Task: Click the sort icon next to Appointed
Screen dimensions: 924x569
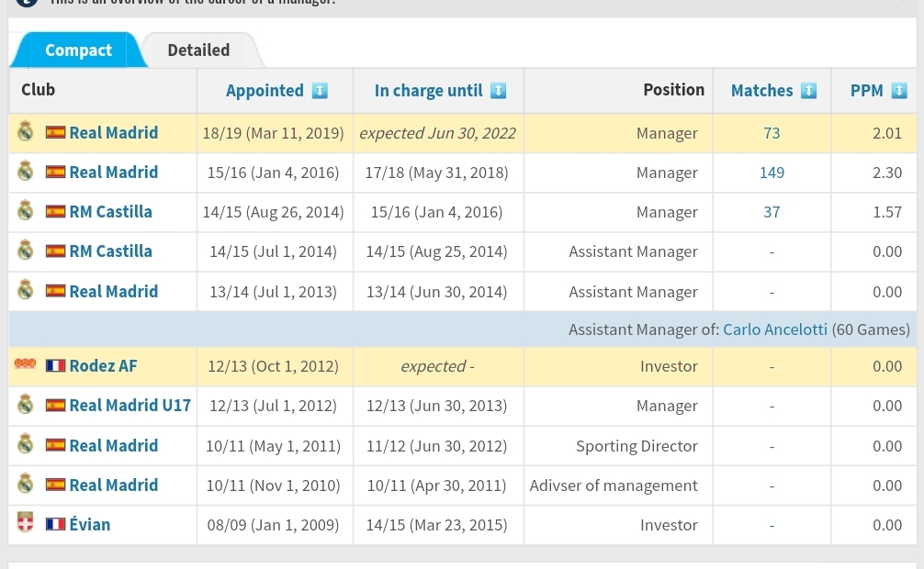Action: tap(320, 91)
